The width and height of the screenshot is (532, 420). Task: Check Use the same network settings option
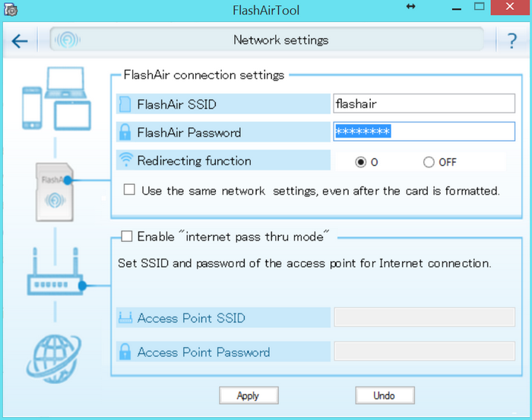[129, 189]
